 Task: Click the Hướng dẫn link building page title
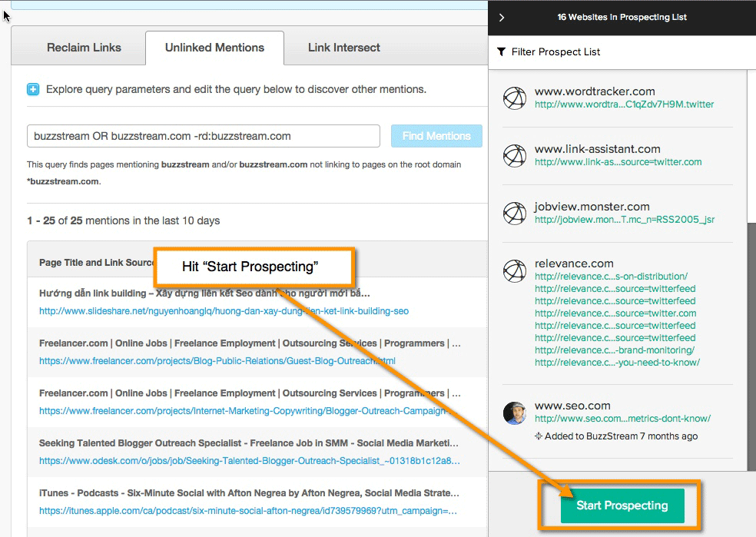point(204,293)
